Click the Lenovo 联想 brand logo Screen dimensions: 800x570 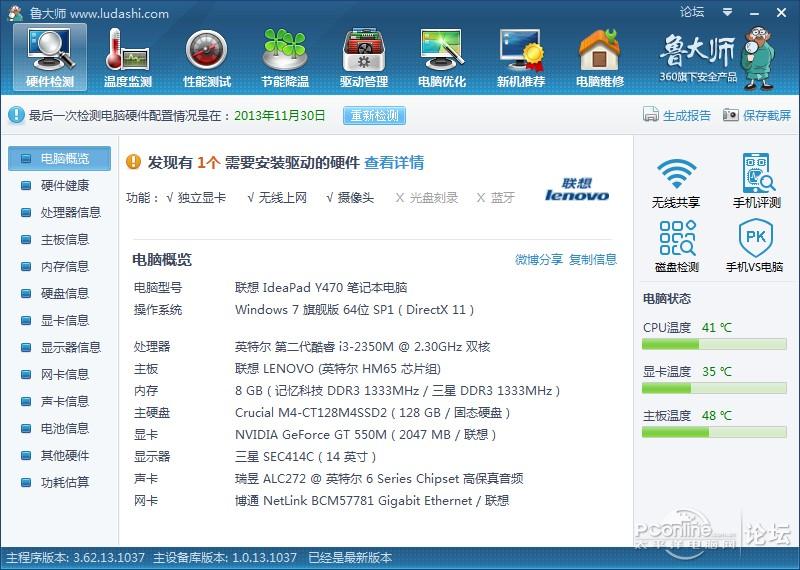pos(577,189)
